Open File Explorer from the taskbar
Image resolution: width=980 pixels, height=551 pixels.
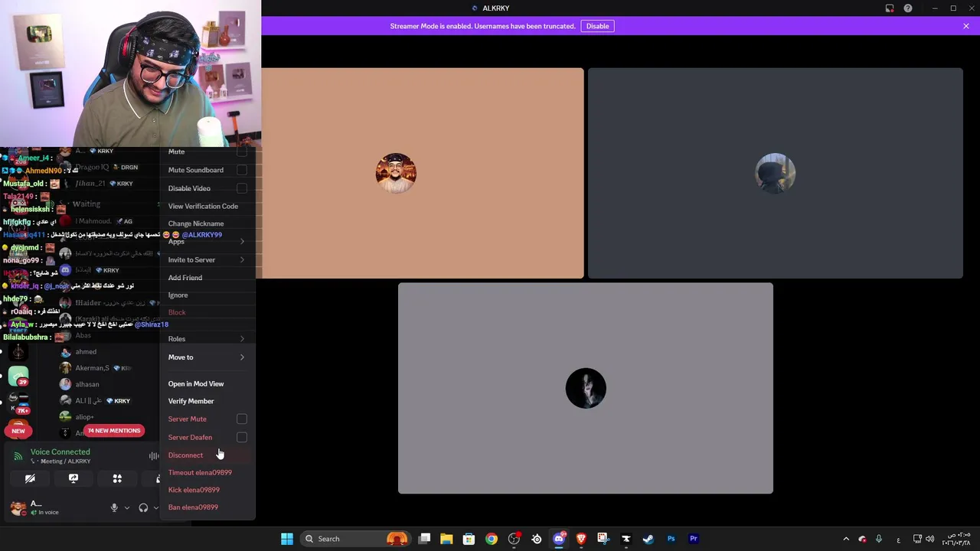click(x=446, y=539)
